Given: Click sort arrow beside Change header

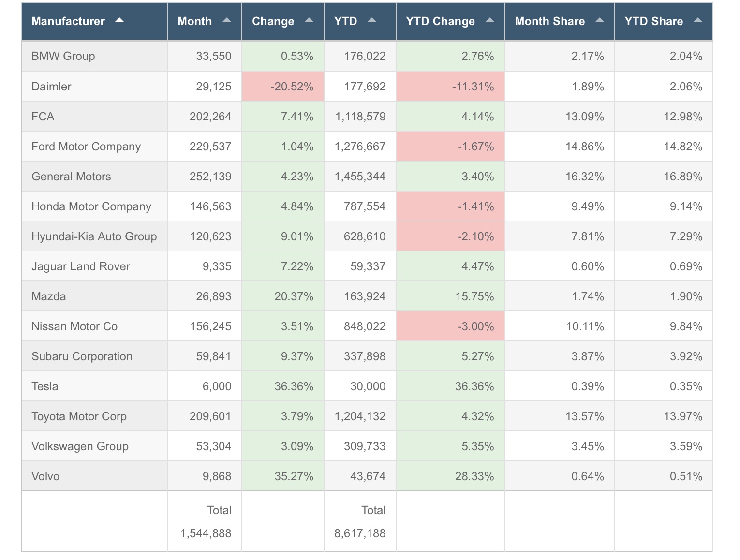Looking at the screenshot, I should [x=309, y=20].
